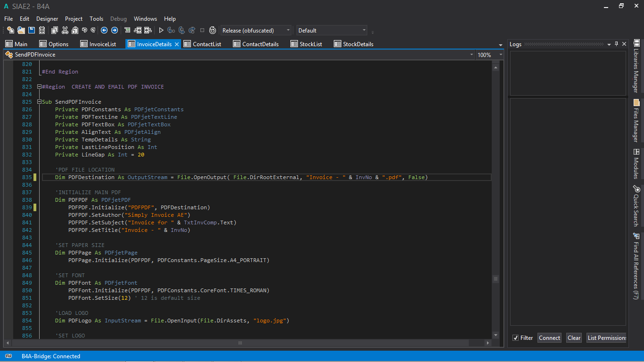This screenshot has width=644, height=362.
Task: Open Find All References side tab
Action: click(636, 266)
